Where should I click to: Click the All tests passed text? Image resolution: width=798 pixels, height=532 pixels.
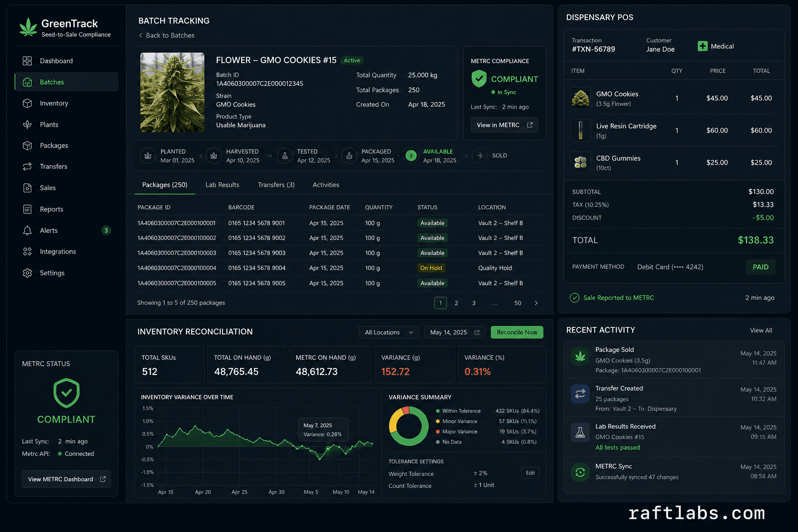click(618, 447)
